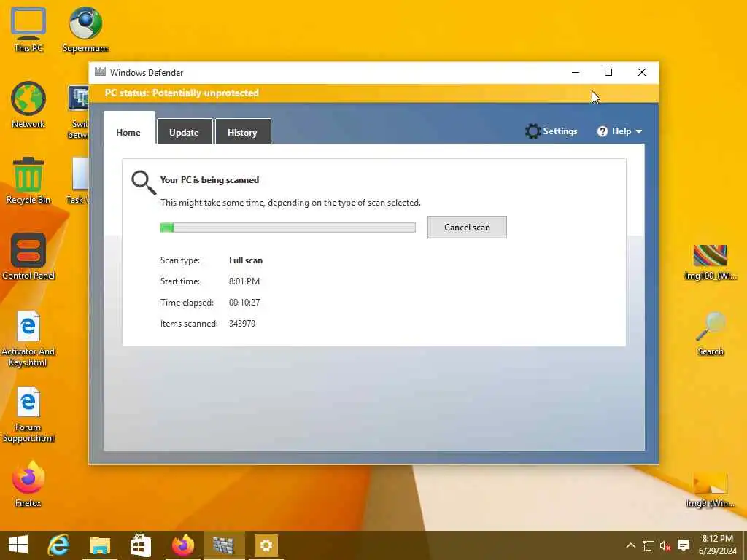Show hidden system tray icons
This screenshot has width=747, height=560.
point(630,545)
